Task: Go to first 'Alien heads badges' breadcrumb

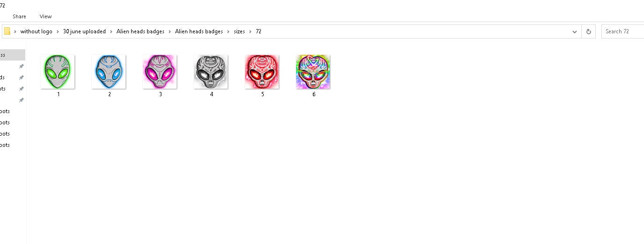Action: pyautogui.click(x=140, y=31)
